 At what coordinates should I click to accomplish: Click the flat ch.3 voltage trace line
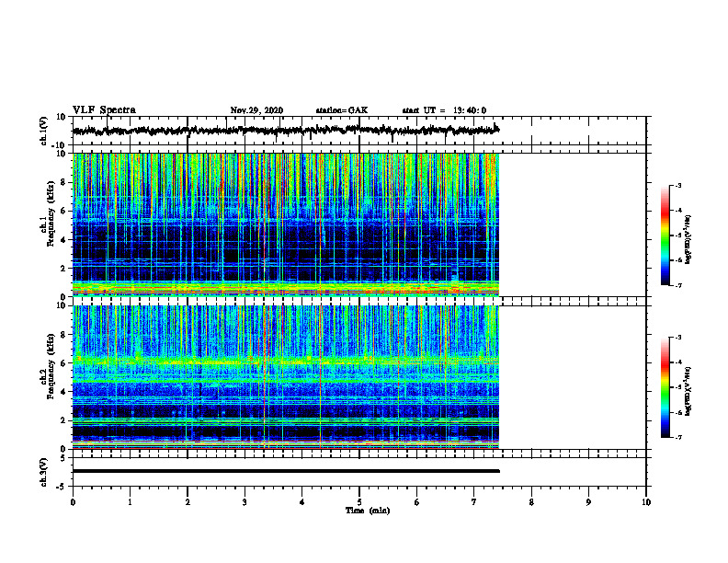point(286,471)
